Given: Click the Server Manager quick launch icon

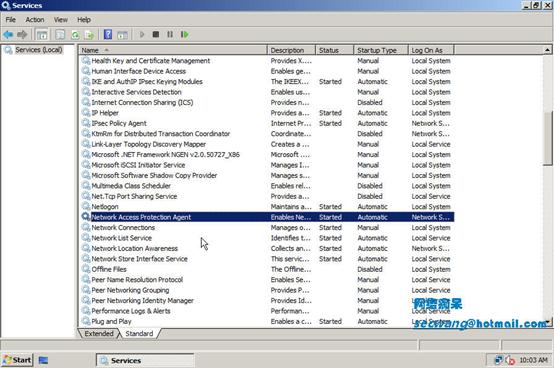Looking at the screenshot, I should [43, 360].
